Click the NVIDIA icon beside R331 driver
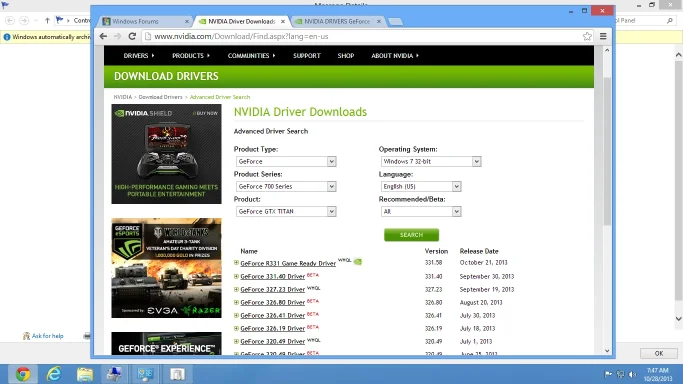Image resolution: width=683 pixels, height=384 pixels. point(358,262)
